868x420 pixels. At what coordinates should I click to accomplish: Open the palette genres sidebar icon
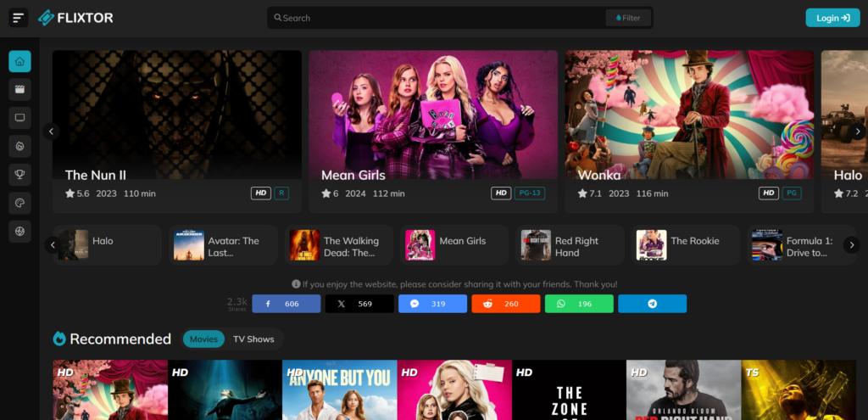pyautogui.click(x=20, y=203)
